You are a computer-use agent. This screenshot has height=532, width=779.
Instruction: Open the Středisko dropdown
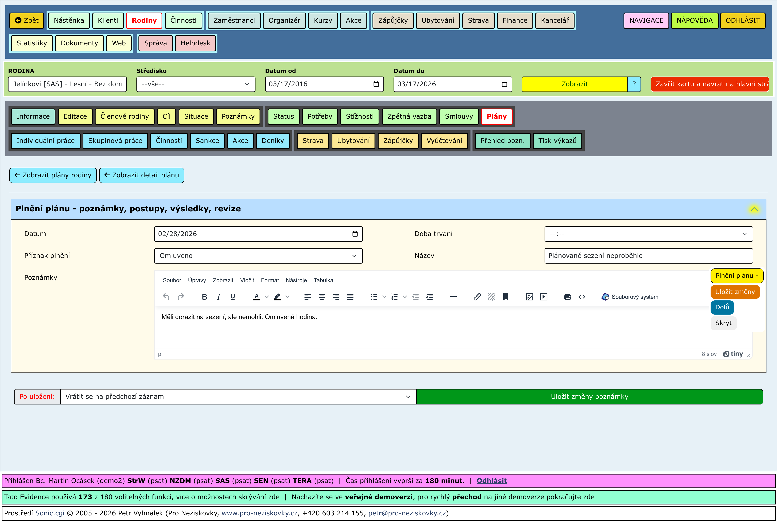click(x=195, y=84)
